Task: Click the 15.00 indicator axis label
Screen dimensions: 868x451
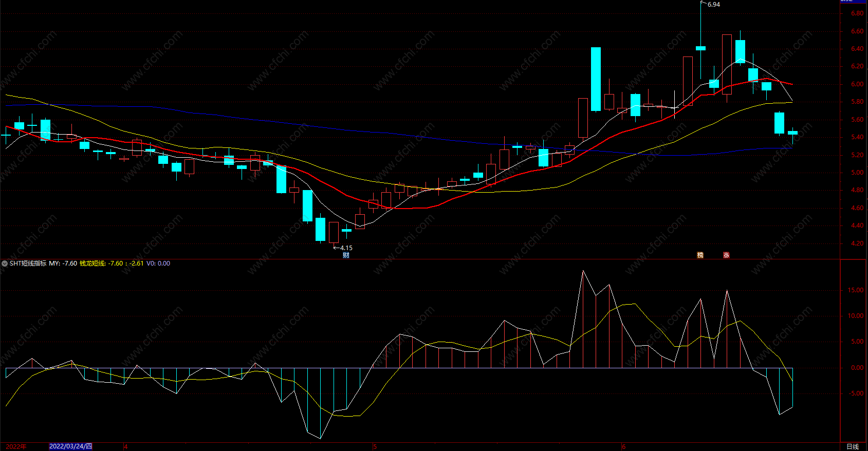Action: 856,290
